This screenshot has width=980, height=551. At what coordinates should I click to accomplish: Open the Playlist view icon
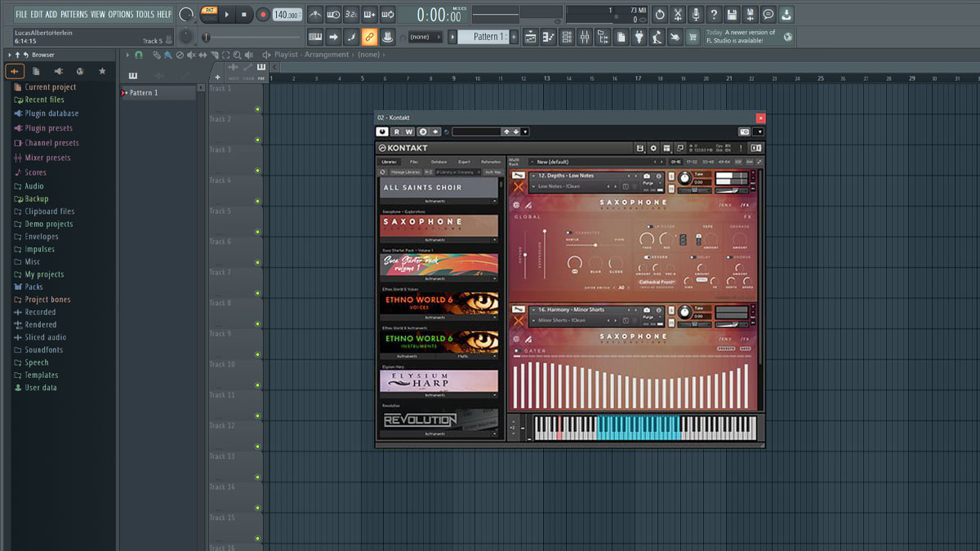pos(530,37)
